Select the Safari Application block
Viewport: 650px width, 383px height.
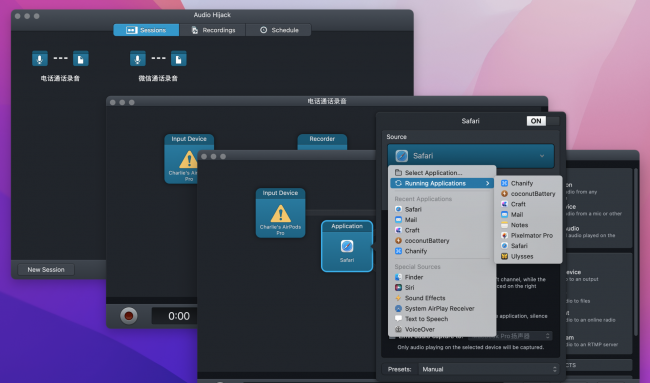pyautogui.click(x=347, y=246)
